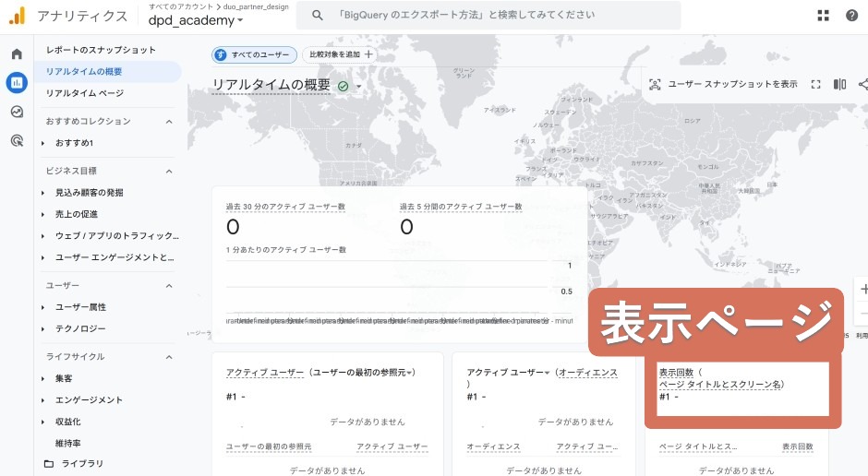Open the compare view columns icon
Viewport: 868px width, 476px height.
(839, 84)
